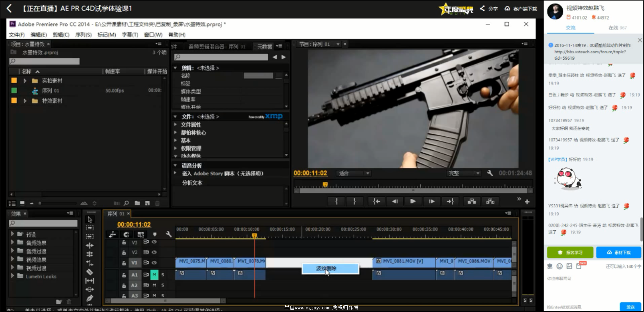Select the Slip tool
This screenshot has width=644, height=312.
(90, 281)
